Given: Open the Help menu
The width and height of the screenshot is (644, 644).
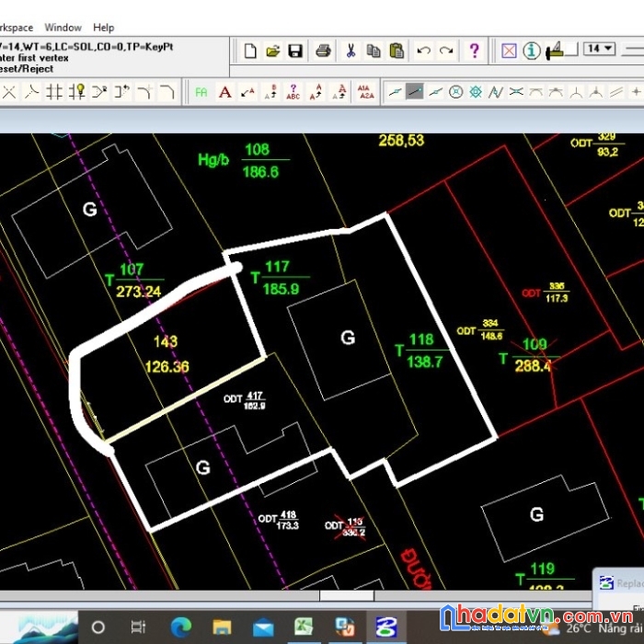Looking at the screenshot, I should [x=103, y=28].
